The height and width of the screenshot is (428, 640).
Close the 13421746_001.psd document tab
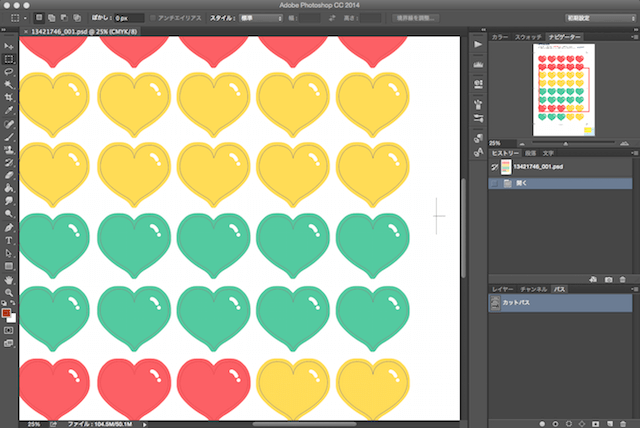tap(26, 31)
